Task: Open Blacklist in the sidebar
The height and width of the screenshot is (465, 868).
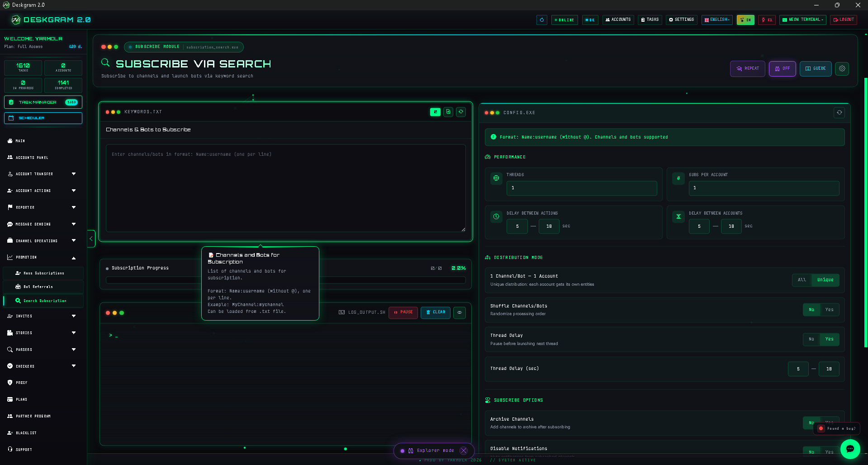Action: 43,433
